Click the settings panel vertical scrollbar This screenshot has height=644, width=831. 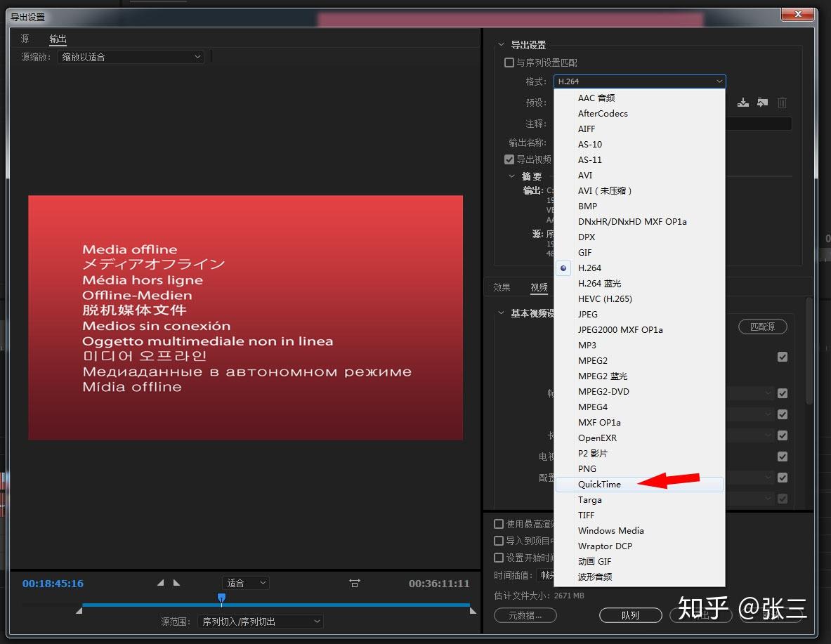click(809, 350)
